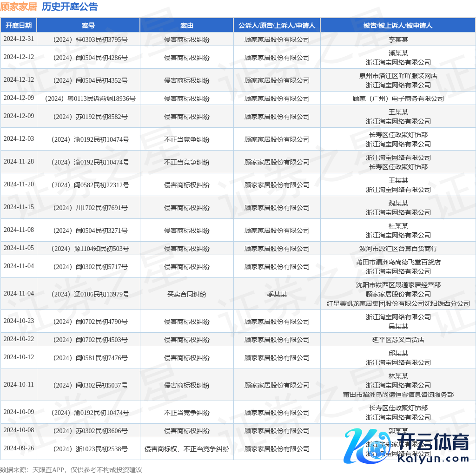Click plaintiff 季某某

pyautogui.click(x=277, y=294)
